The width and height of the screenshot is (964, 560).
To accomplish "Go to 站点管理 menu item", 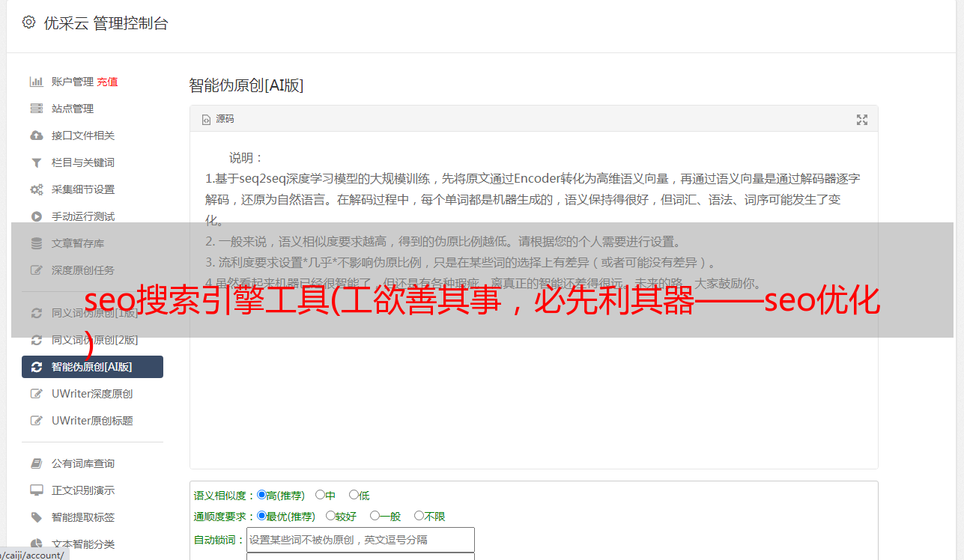I will pyautogui.click(x=73, y=109).
